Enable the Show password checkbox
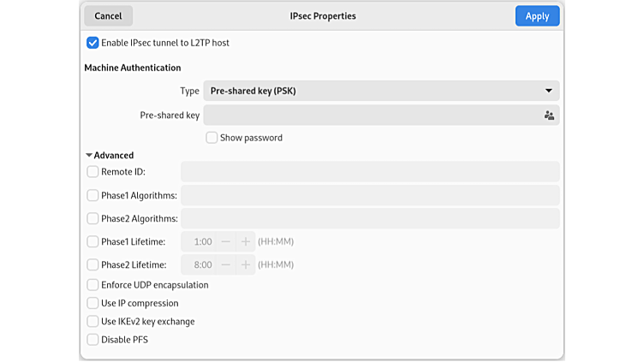 click(x=212, y=138)
